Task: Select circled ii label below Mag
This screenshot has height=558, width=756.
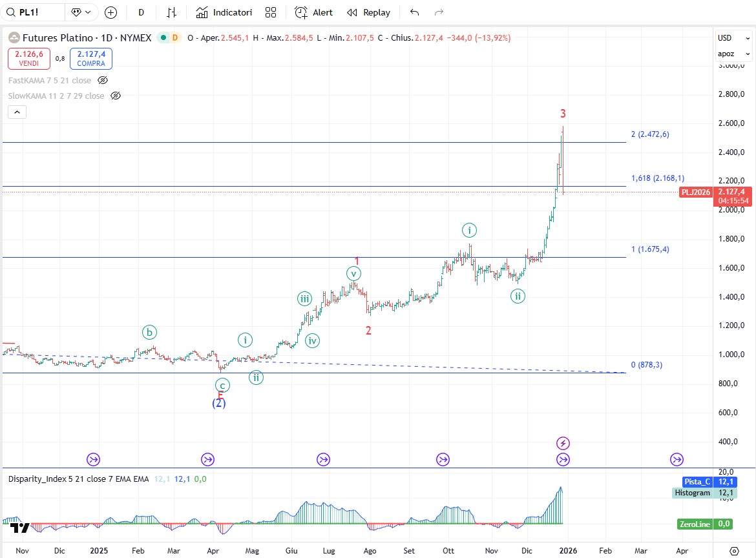Action: click(x=256, y=377)
